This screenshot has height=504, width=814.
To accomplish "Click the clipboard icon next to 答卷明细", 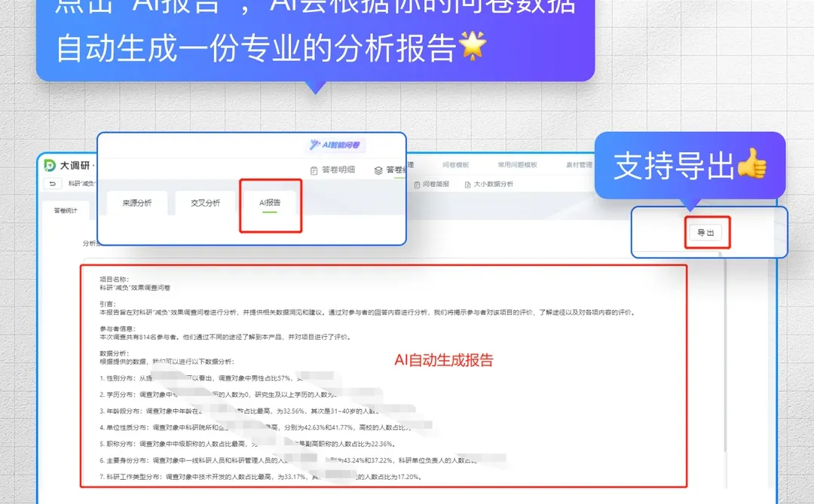I will [313, 170].
